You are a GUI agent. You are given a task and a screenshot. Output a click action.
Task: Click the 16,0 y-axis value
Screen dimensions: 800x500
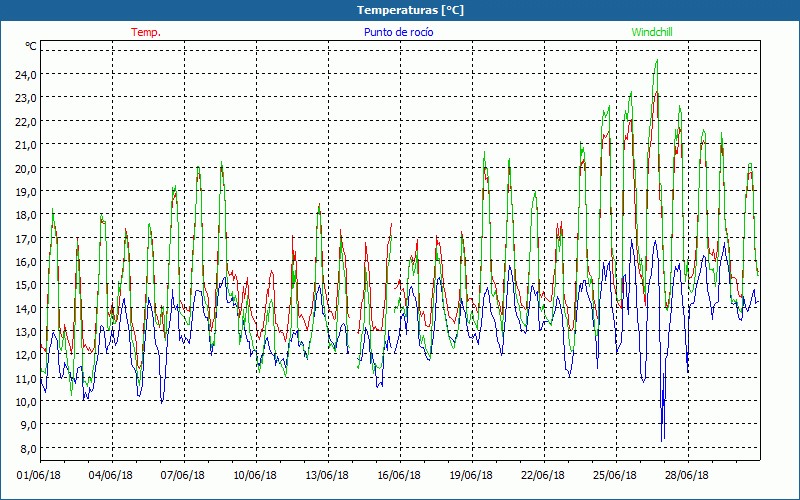tap(26, 262)
